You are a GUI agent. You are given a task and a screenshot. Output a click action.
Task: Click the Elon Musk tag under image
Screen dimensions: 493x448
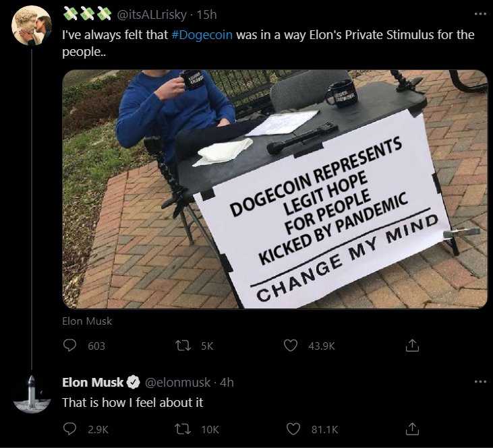[x=87, y=321]
